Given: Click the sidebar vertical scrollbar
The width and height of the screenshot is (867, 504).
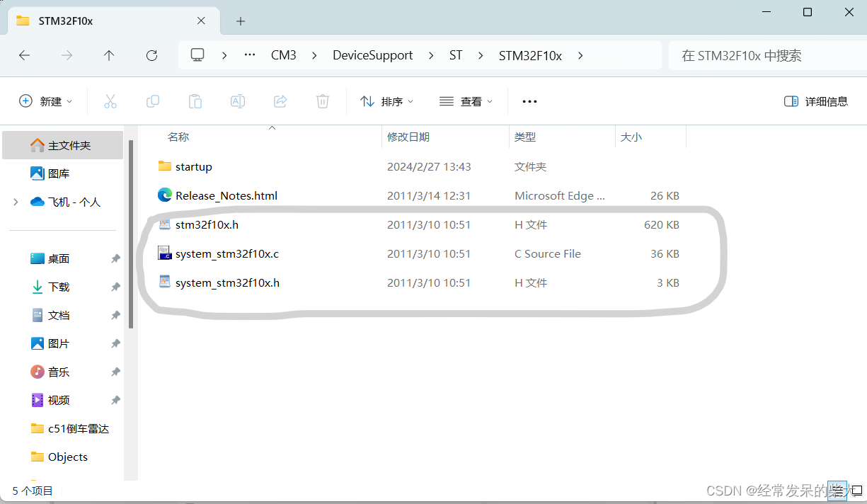Looking at the screenshot, I should coord(131,234).
